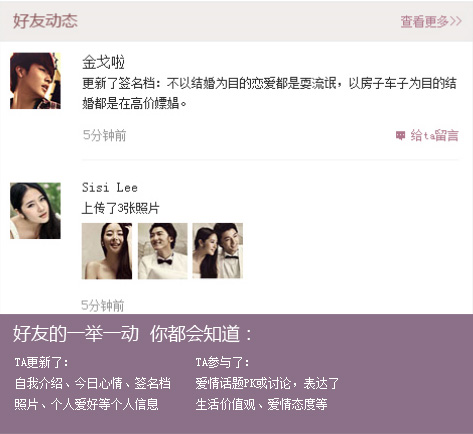Click the 自我介绍、今日心情、签名档 text
Image resolution: width=473 pixels, height=434 pixels.
point(93,383)
